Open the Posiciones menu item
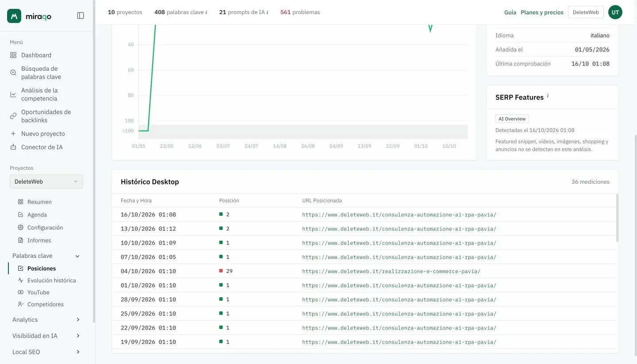637x364 pixels. point(42,268)
